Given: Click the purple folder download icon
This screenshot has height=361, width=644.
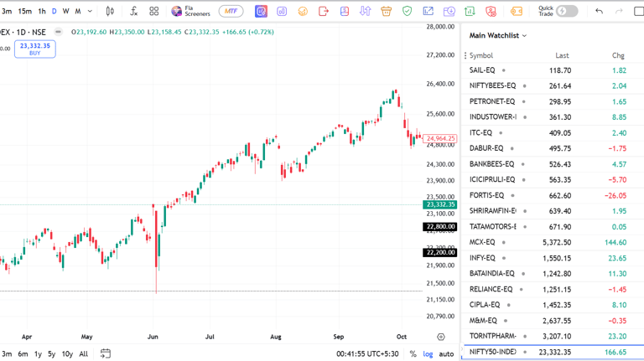Looking at the screenshot, I should tap(449, 12).
